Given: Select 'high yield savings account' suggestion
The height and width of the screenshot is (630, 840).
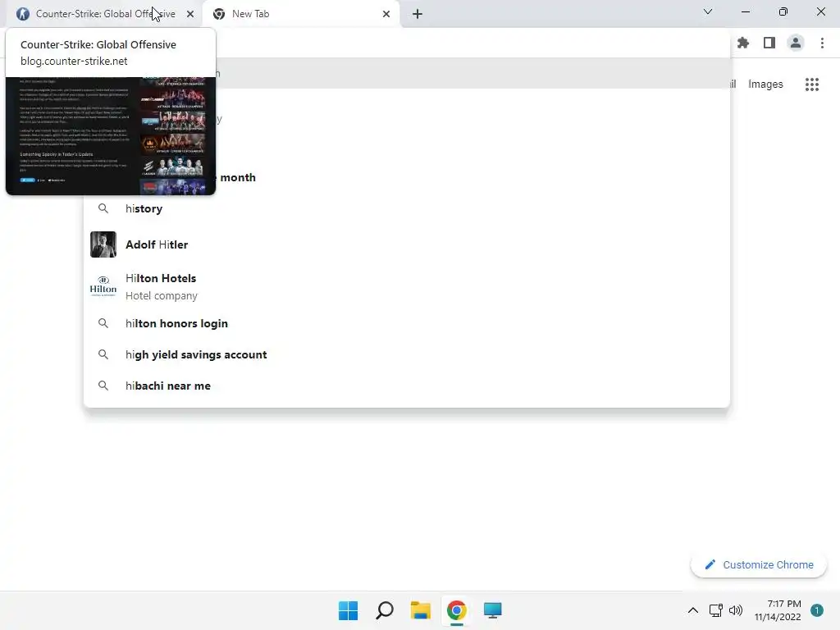Looking at the screenshot, I should coord(407,354).
